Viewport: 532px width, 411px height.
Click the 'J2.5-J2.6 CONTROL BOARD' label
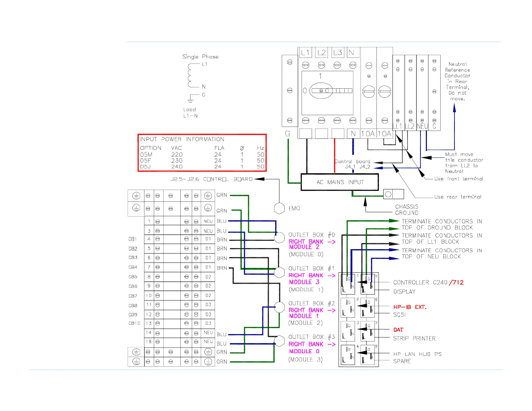click(212, 179)
